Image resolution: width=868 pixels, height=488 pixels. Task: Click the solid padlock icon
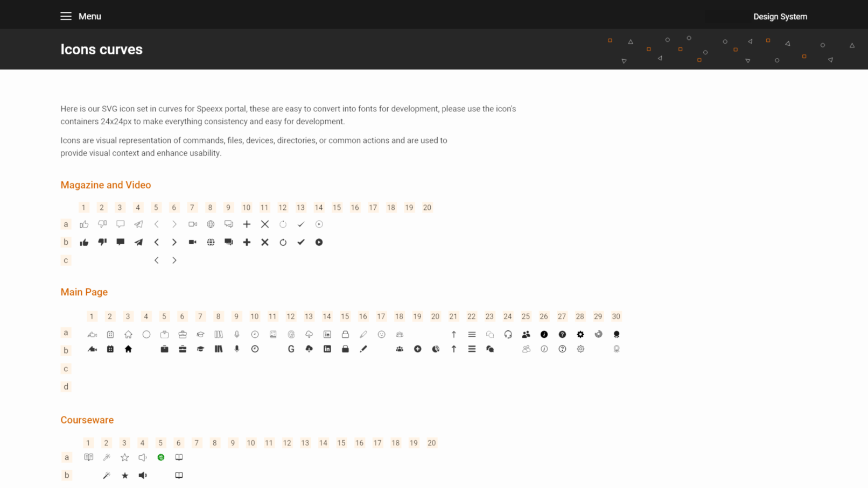point(345,349)
